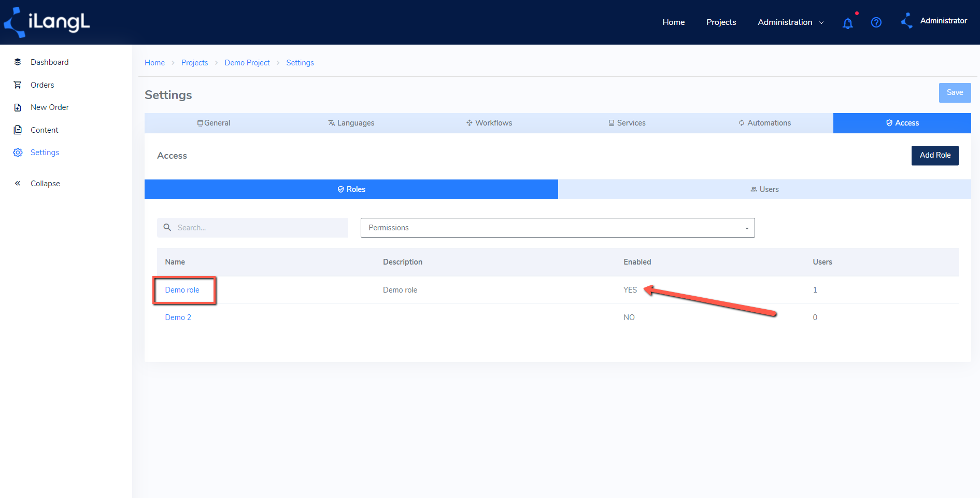This screenshot has width=980, height=498.
Task: Click the Save button
Action: pos(955,92)
